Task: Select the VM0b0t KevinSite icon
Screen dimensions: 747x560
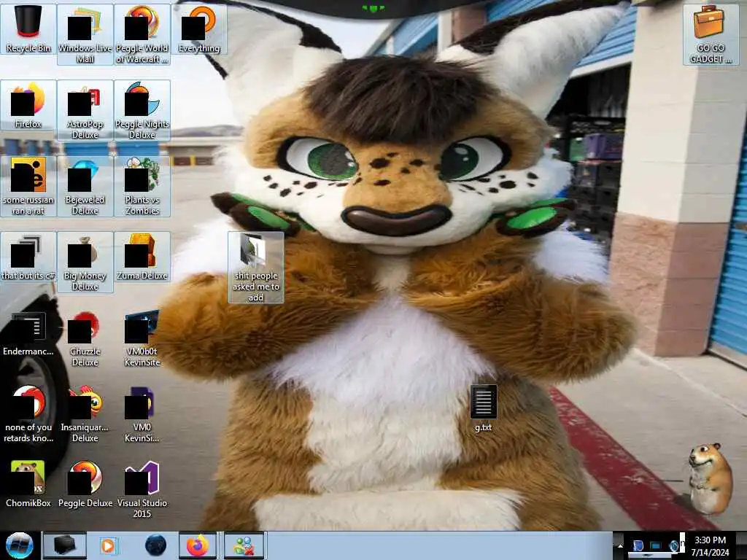Action: click(x=142, y=338)
